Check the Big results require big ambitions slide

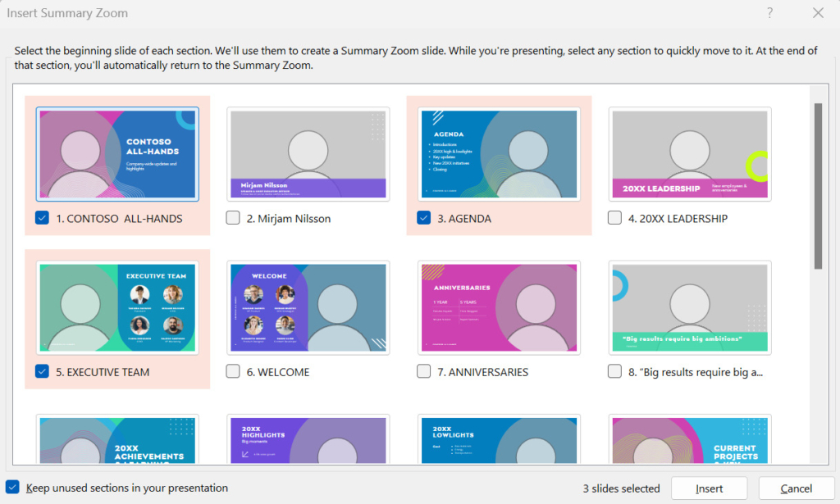tap(614, 371)
